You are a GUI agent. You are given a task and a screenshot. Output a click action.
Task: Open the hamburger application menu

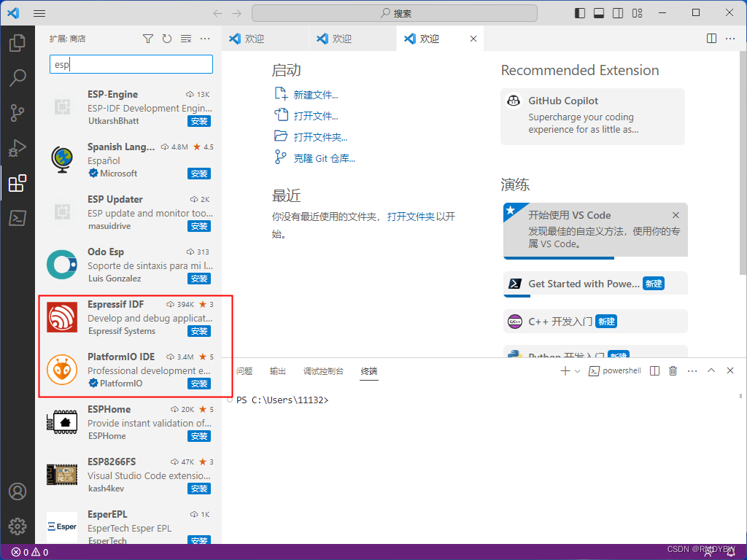[x=39, y=13]
